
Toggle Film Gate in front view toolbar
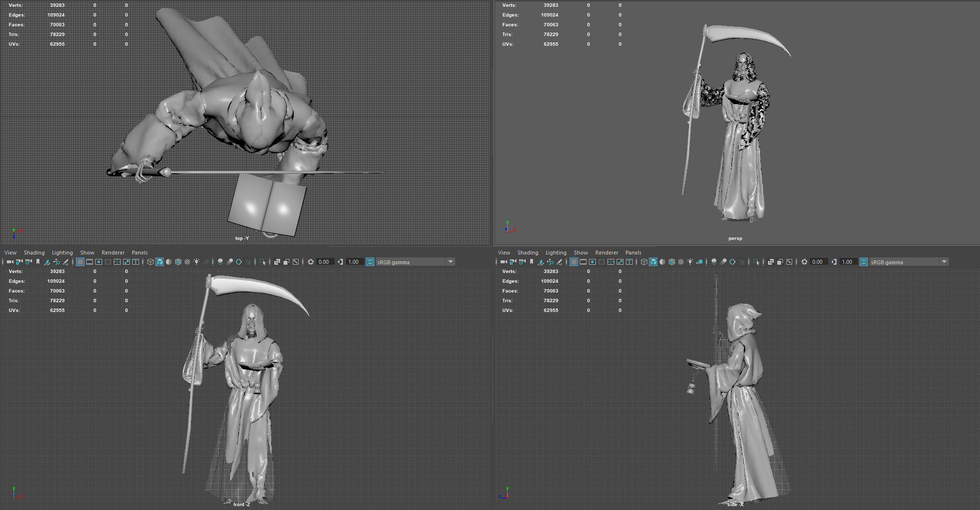(x=89, y=262)
